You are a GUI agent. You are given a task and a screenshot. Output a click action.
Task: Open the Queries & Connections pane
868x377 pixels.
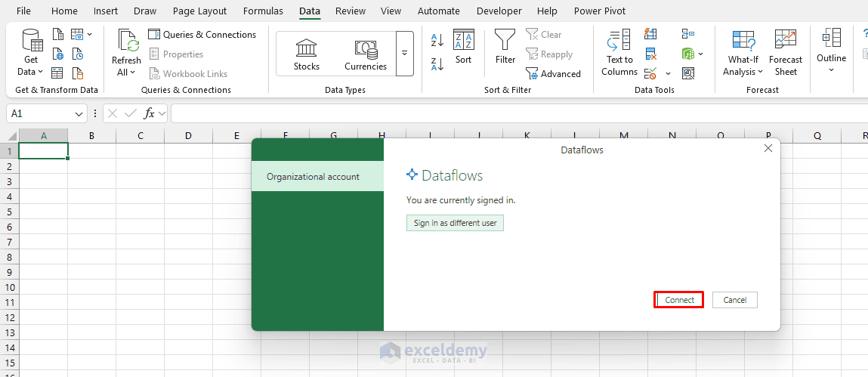(202, 34)
